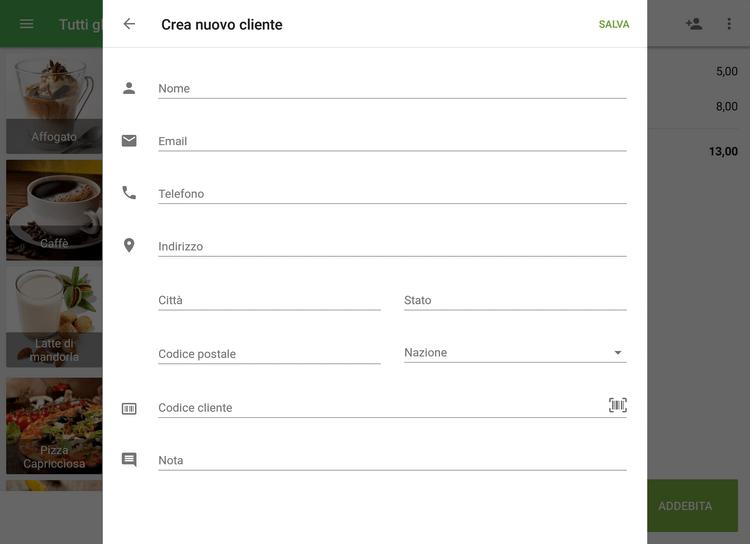Scan barcode for Codice cliente
Viewport: 750px width, 544px height.
[617, 405]
